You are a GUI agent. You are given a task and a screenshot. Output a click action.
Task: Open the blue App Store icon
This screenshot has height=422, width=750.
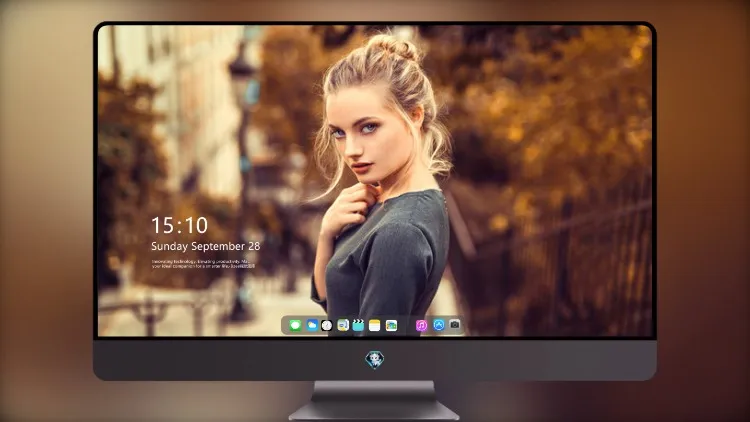(x=439, y=325)
